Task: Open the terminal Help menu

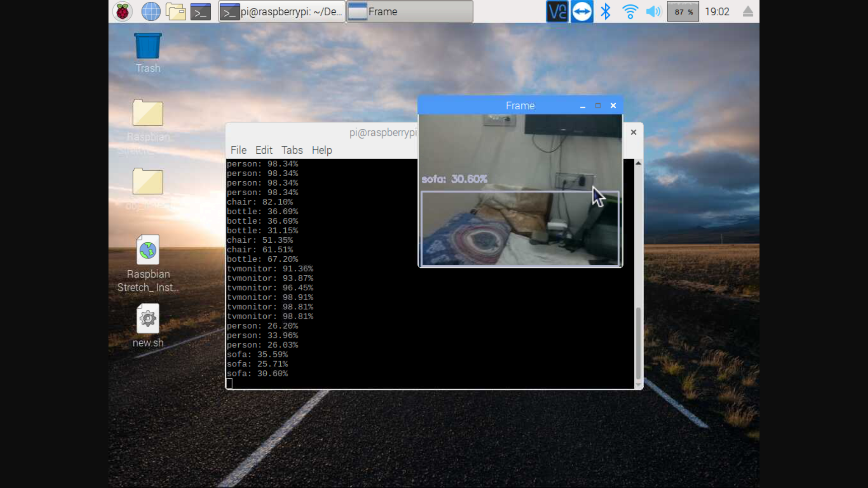Action: click(321, 150)
